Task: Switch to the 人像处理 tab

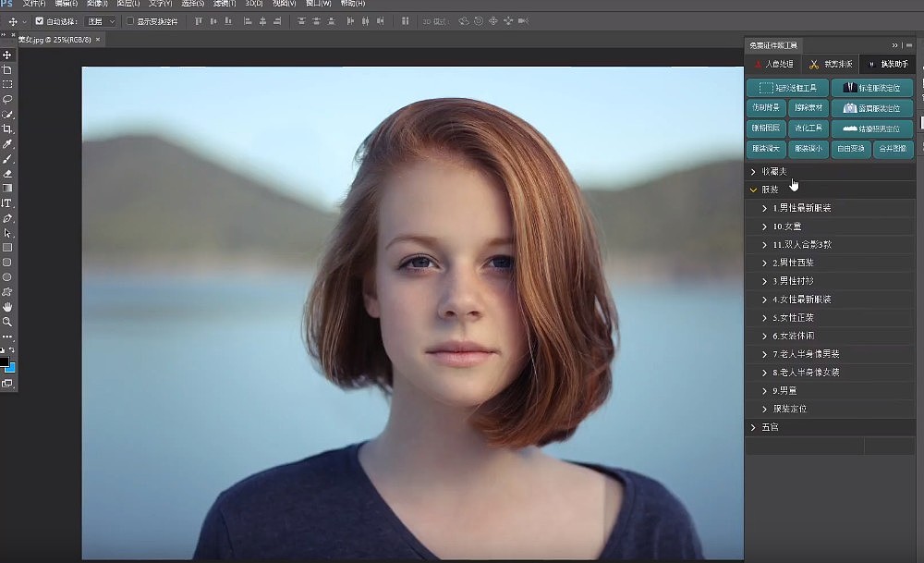Action: 773,64
